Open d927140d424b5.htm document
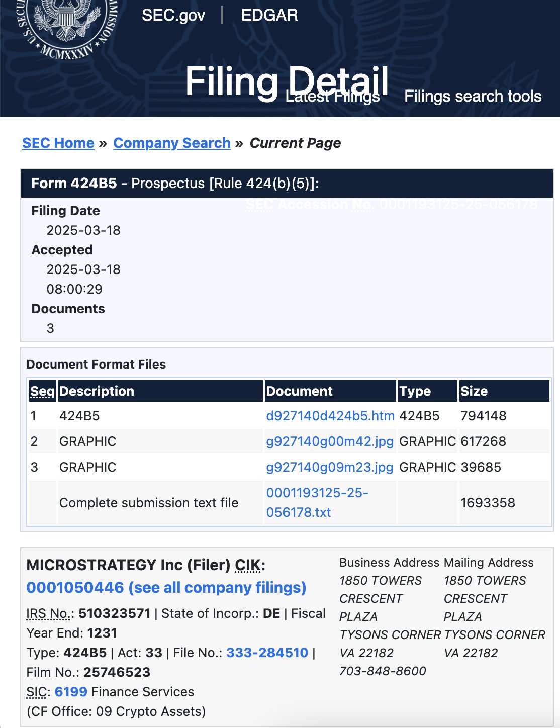This screenshot has width=560, height=728. (330, 416)
